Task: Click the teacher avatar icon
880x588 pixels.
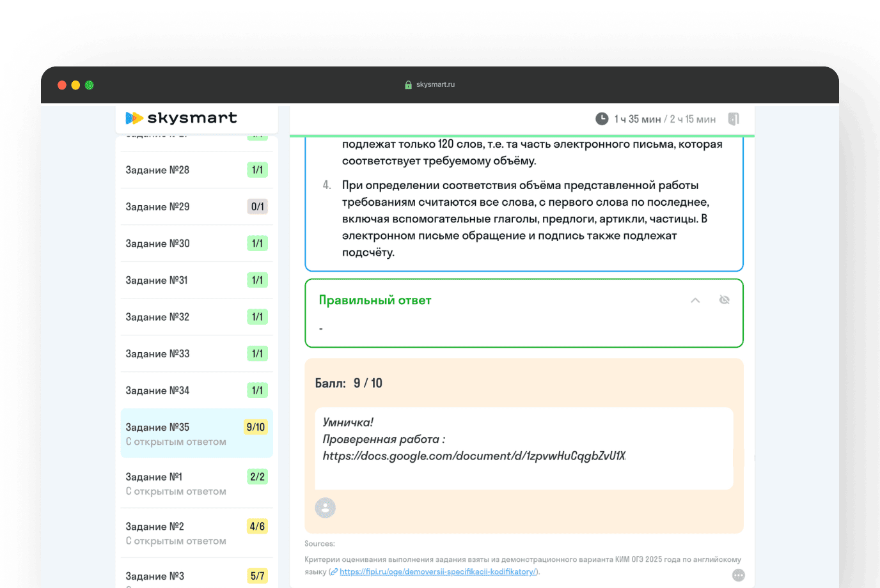Action: (x=326, y=507)
